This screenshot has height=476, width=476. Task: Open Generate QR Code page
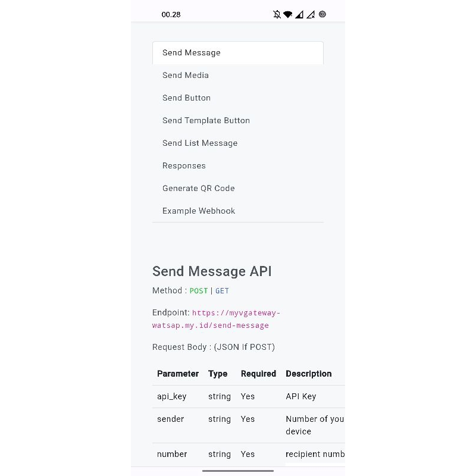tap(198, 188)
